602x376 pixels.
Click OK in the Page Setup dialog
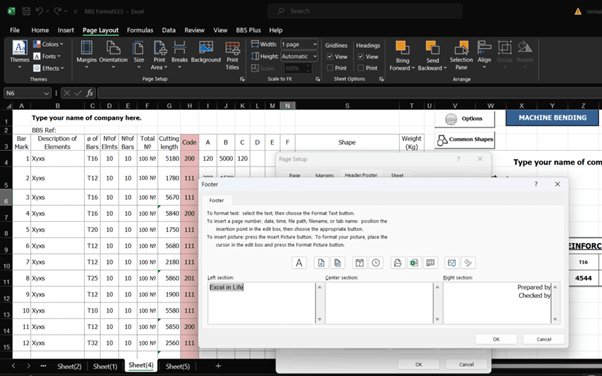[418, 364]
